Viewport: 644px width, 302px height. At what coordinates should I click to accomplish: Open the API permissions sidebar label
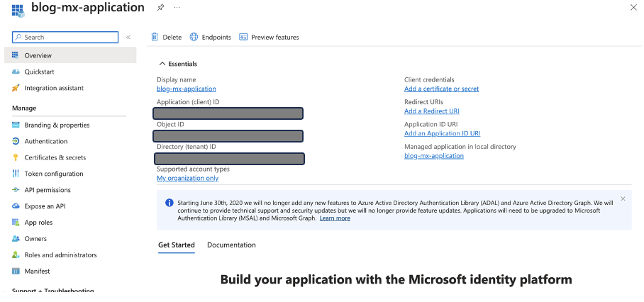[48, 190]
